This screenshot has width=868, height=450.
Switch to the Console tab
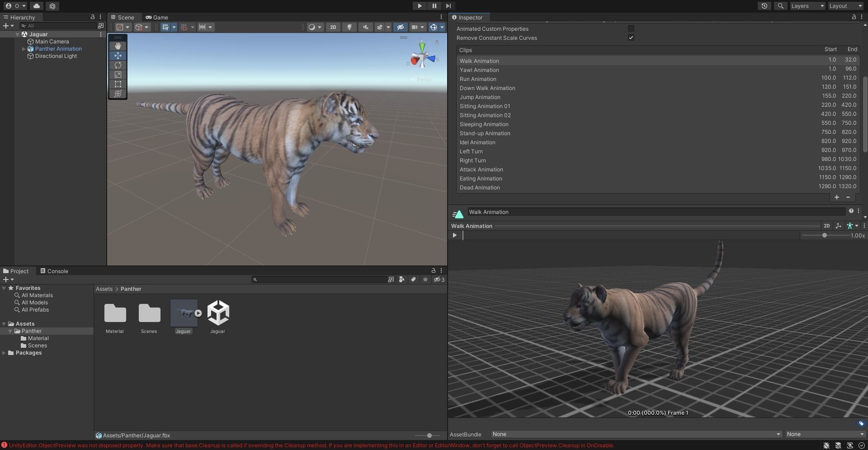pos(54,271)
